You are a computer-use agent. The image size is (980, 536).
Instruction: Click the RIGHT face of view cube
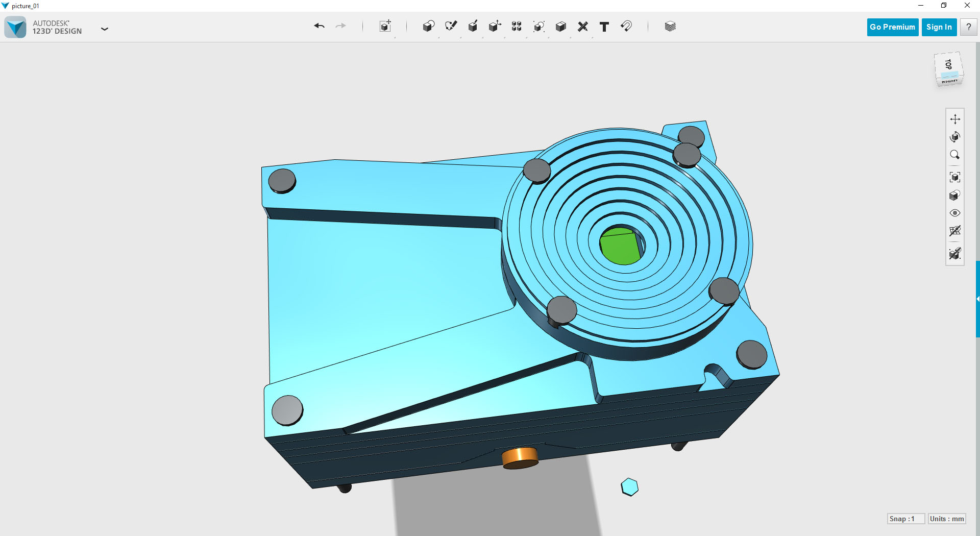pyautogui.click(x=950, y=81)
